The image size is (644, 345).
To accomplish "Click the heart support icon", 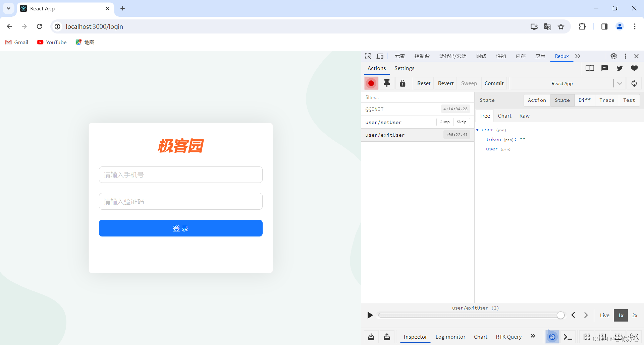I will point(635,68).
